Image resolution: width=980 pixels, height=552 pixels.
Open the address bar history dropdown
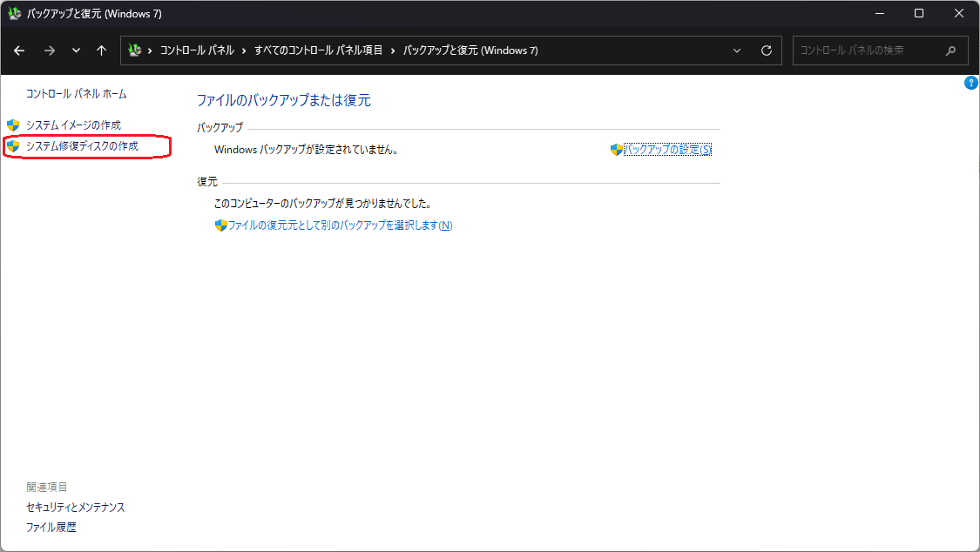737,50
